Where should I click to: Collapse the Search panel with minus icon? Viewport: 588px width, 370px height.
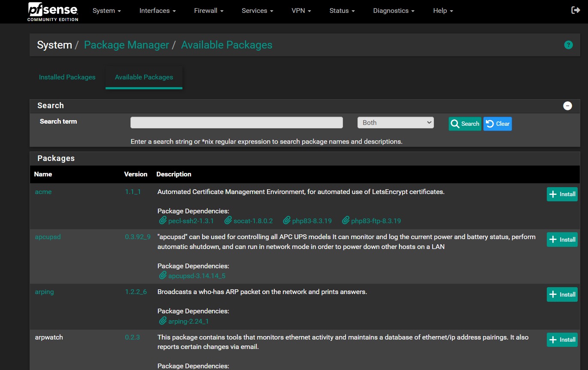pyautogui.click(x=567, y=106)
